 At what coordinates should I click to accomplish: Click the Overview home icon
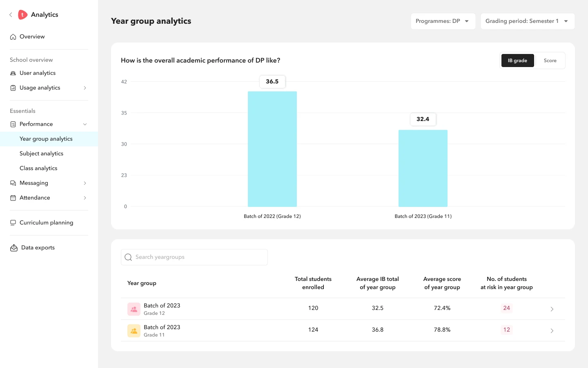pyautogui.click(x=13, y=37)
